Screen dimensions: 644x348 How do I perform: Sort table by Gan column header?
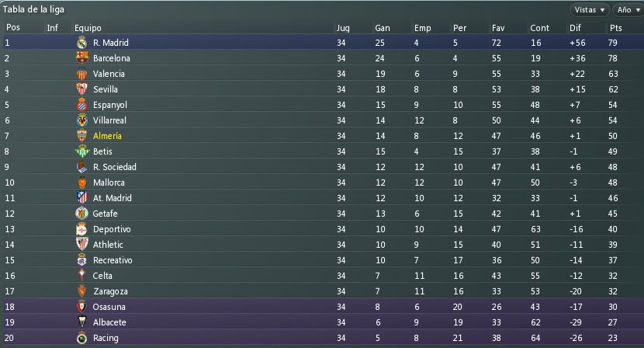coord(382,28)
